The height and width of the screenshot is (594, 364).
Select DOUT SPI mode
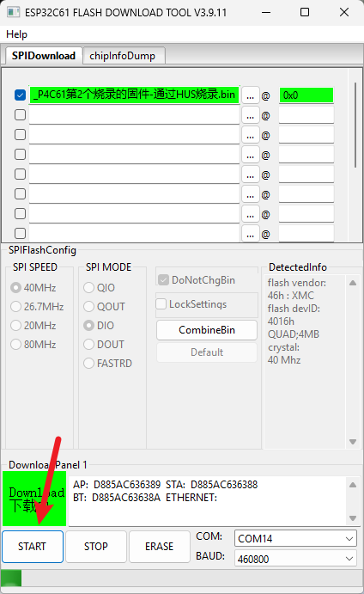104,345
